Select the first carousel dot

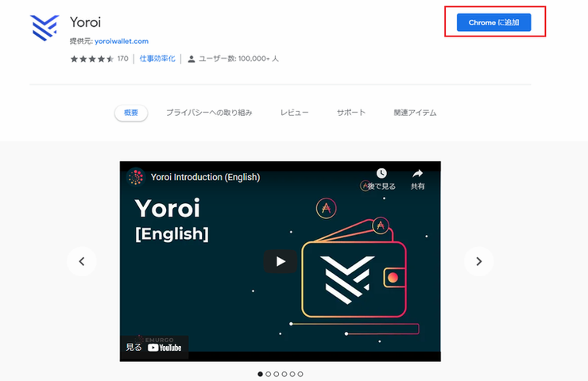[x=261, y=374]
